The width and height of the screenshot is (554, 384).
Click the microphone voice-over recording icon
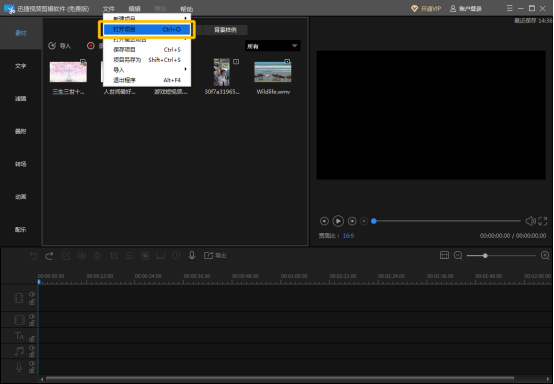coord(192,255)
